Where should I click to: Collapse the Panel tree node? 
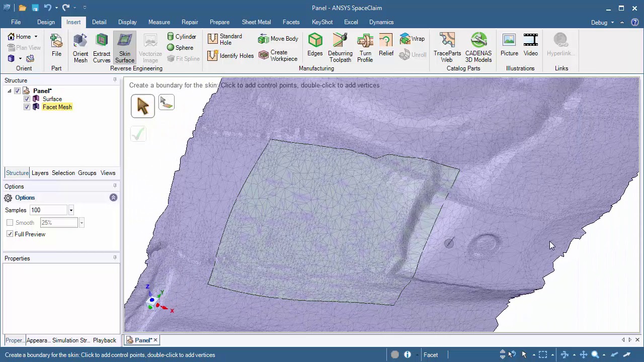click(9, 91)
